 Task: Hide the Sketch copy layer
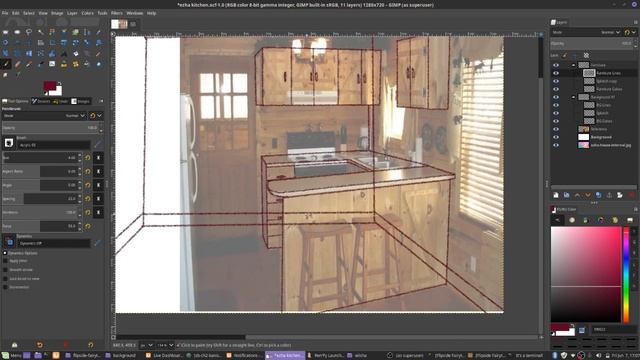(x=556, y=81)
